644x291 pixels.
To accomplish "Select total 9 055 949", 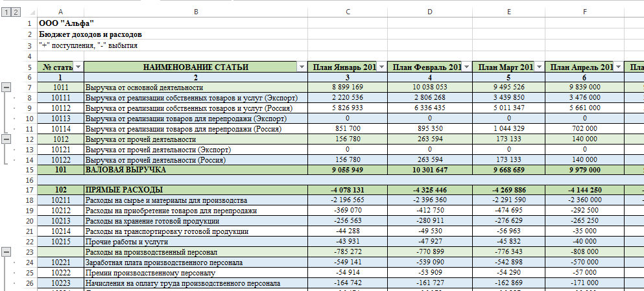I will pyautogui.click(x=348, y=170).
